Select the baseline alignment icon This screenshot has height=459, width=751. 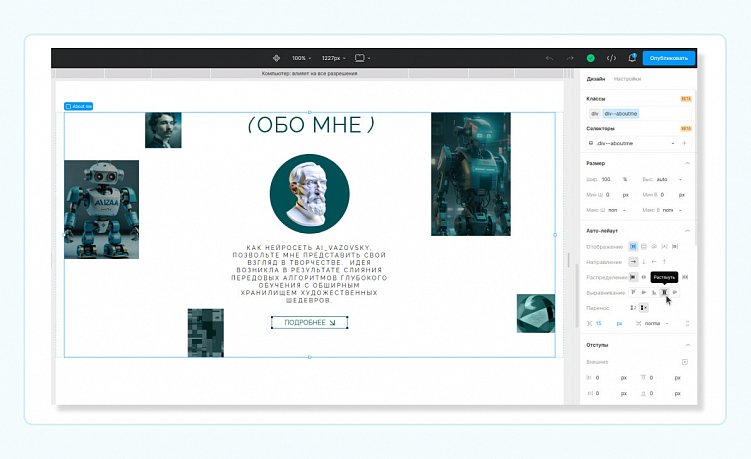(675, 292)
